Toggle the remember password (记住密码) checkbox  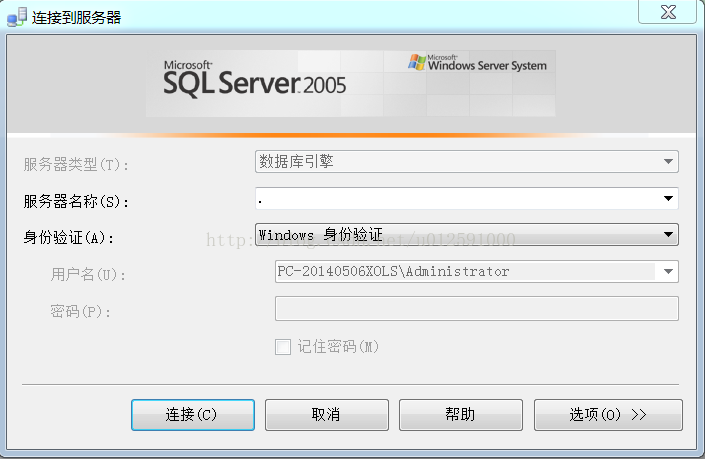pos(283,347)
